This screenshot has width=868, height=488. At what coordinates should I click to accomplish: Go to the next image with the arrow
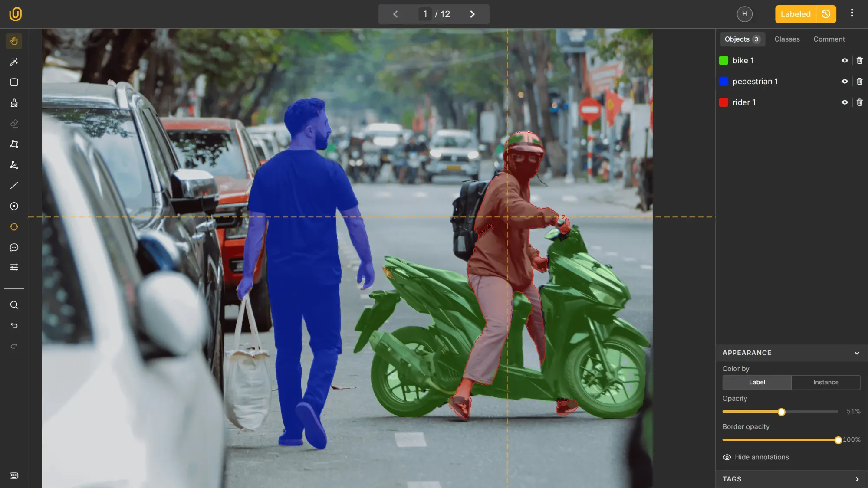[x=472, y=14]
